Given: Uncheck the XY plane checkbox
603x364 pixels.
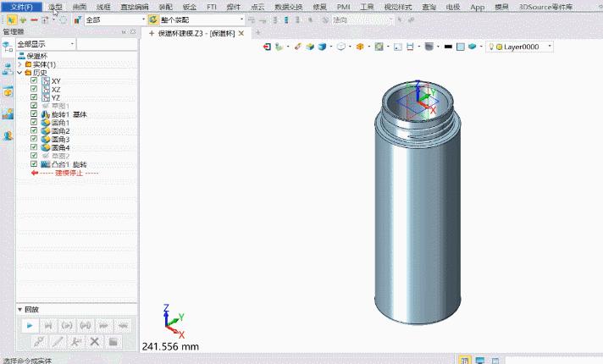Looking at the screenshot, I should 34,80.
